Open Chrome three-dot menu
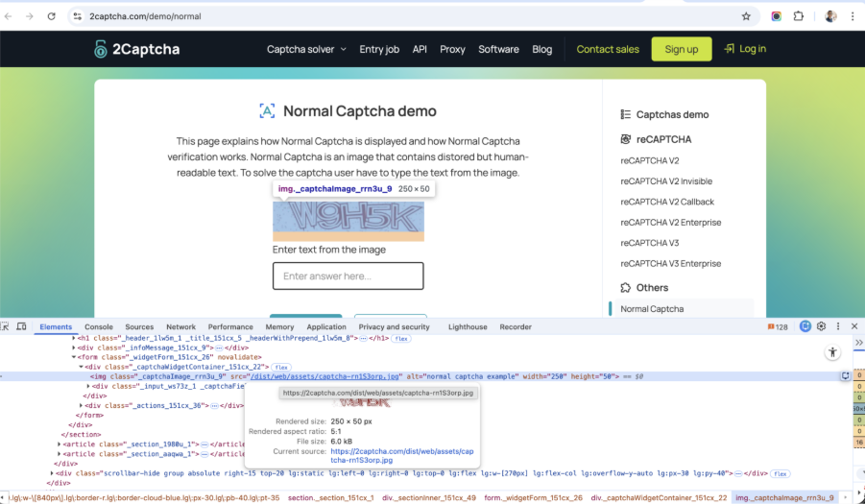 (x=853, y=16)
